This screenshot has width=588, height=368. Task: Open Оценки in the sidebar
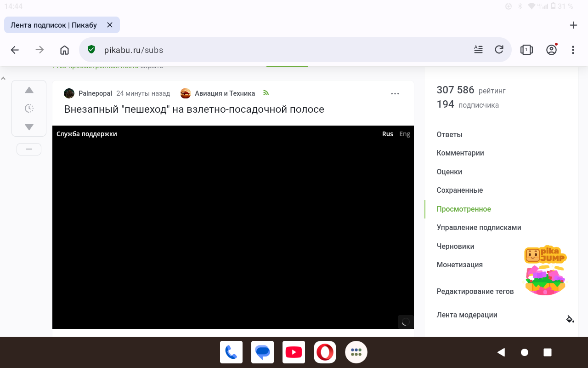point(449,172)
